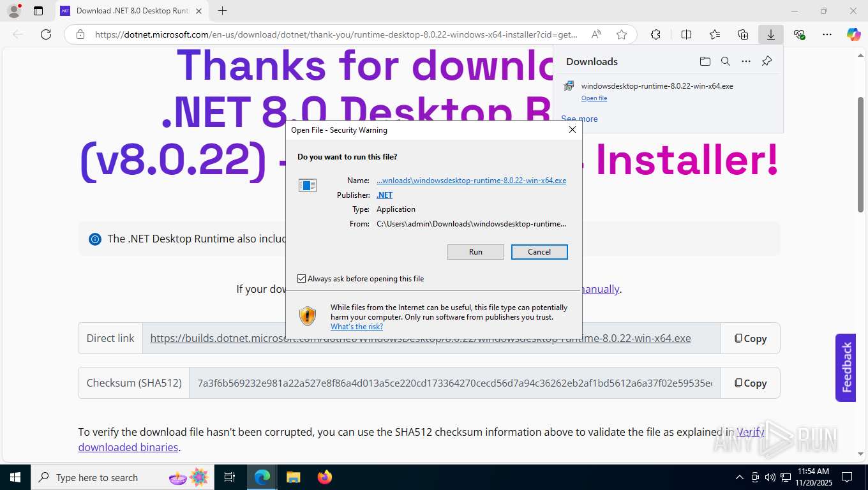Click See more in the Downloads panel
Image resolution: width=868 pixels, height=490 pixels.
[580, 119]
